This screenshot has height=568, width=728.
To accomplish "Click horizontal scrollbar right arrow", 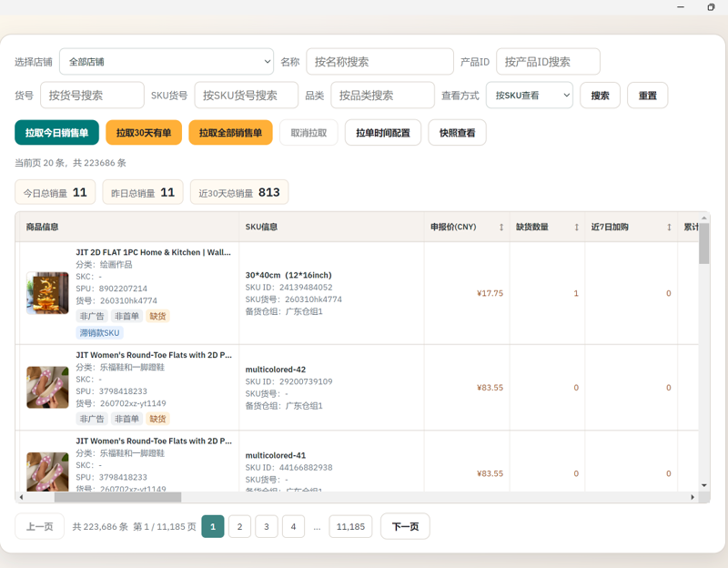I will point(693,497).
